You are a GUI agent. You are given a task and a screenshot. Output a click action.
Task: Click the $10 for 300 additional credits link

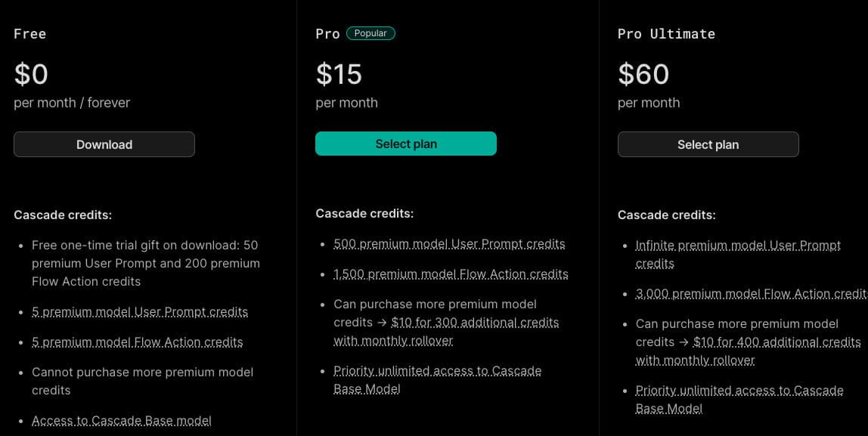coord(475,322)
